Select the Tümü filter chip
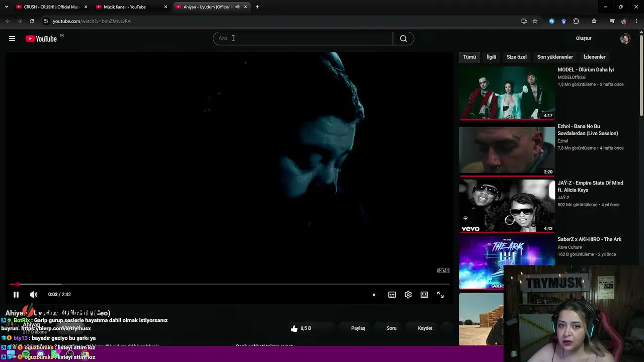644x362 pixels. (x=469, y=57)
